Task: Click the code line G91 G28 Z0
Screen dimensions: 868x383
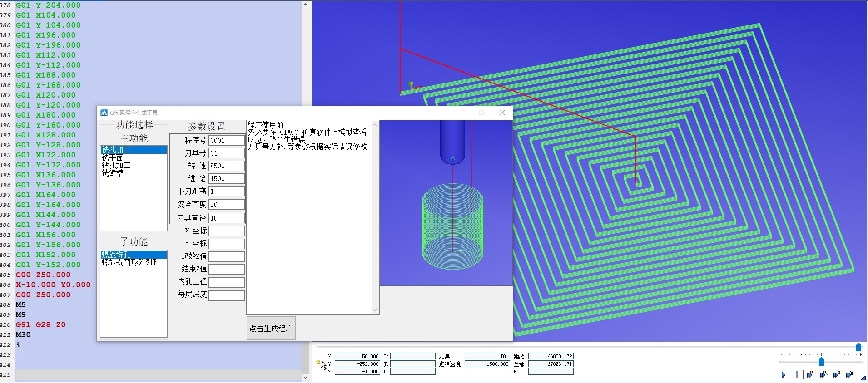Action: [x=41, y=324]
